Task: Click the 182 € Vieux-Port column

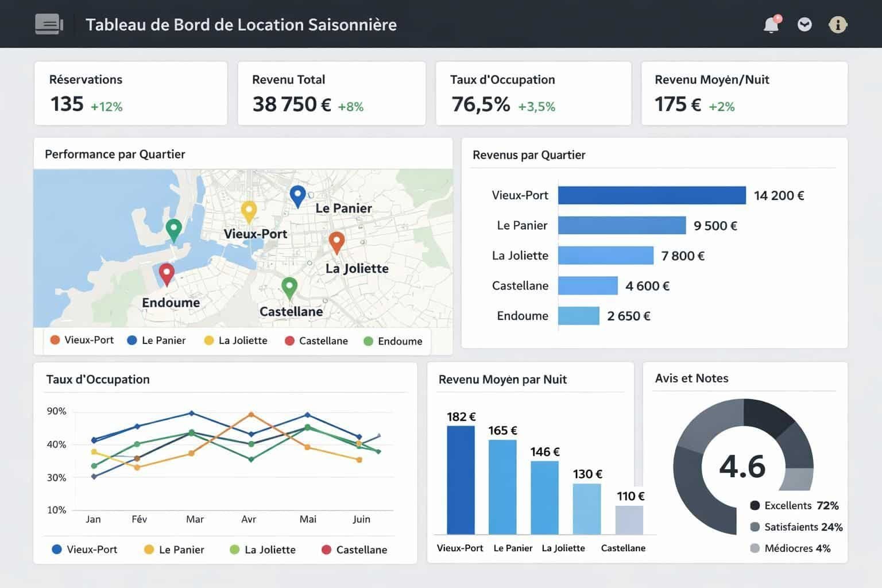Action: [461, 480]
